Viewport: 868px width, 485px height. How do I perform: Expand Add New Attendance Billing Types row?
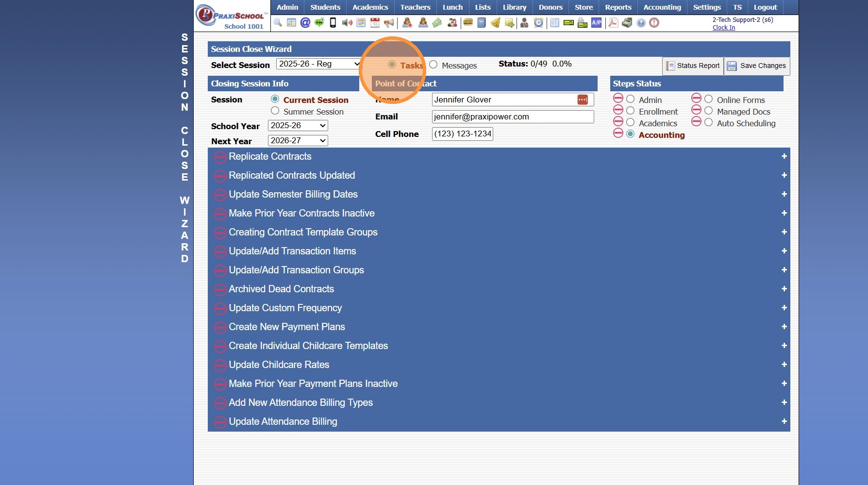tap(784, 402)
